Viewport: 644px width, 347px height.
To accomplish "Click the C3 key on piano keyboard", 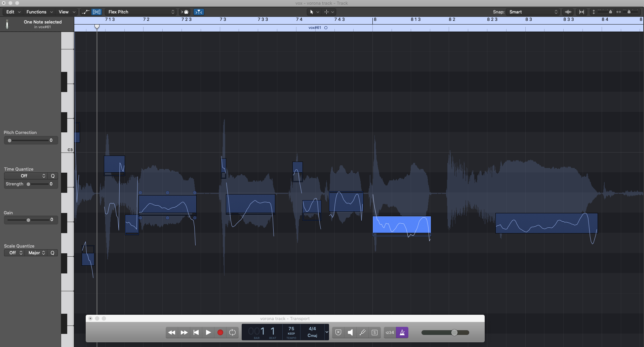I will coord(68,150).
